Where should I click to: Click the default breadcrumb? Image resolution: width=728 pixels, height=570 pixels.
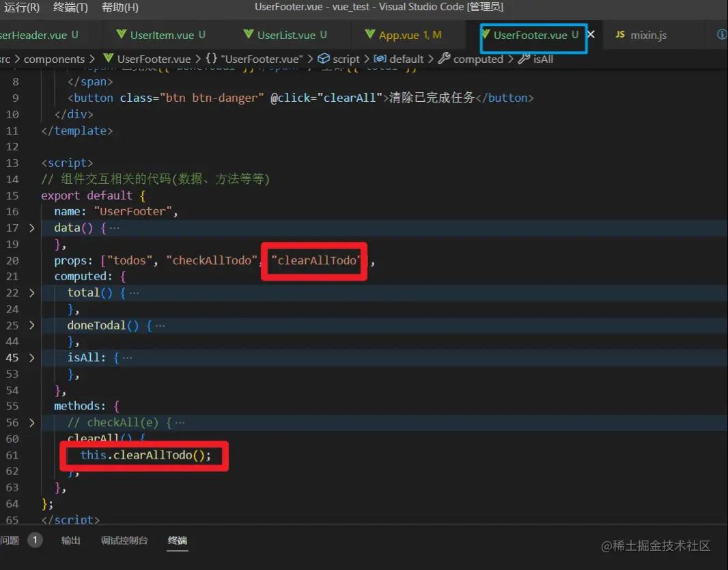406,59
